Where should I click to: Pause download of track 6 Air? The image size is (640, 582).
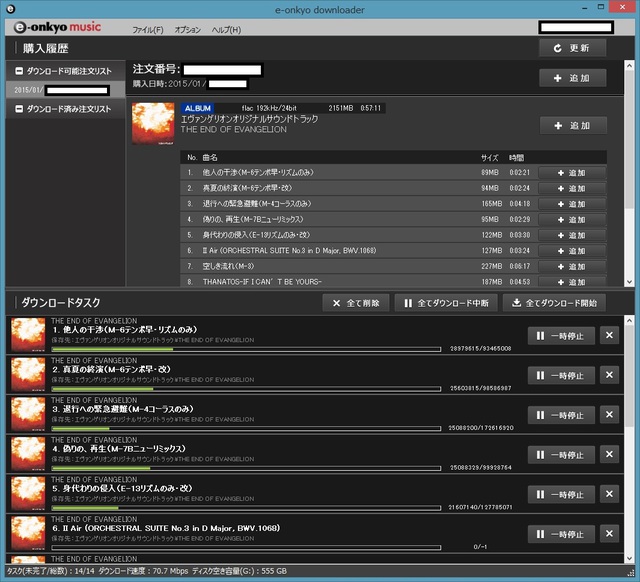(x=561, y=534)
